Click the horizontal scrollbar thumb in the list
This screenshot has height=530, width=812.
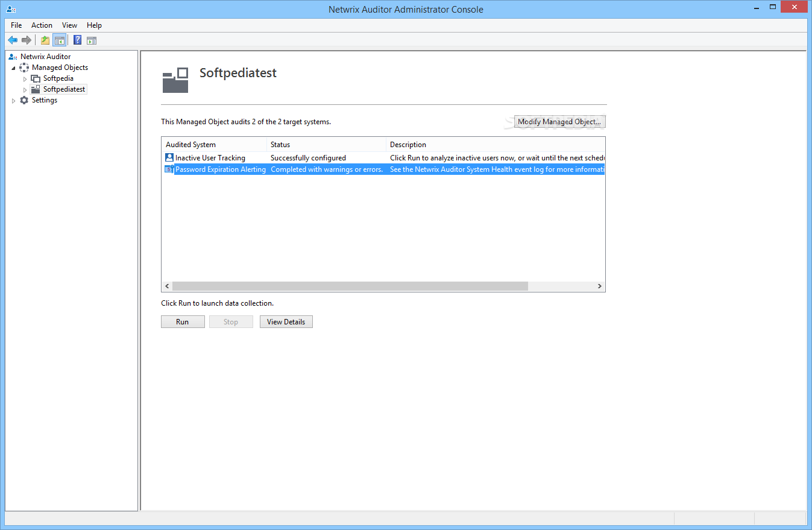350,286
